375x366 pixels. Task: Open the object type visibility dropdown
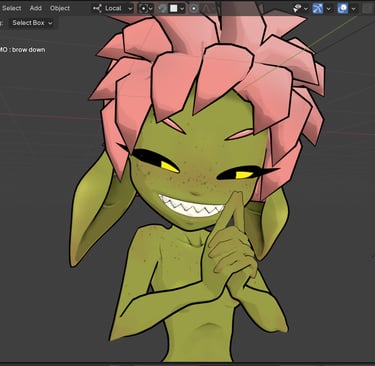click(x=300, y=9)
